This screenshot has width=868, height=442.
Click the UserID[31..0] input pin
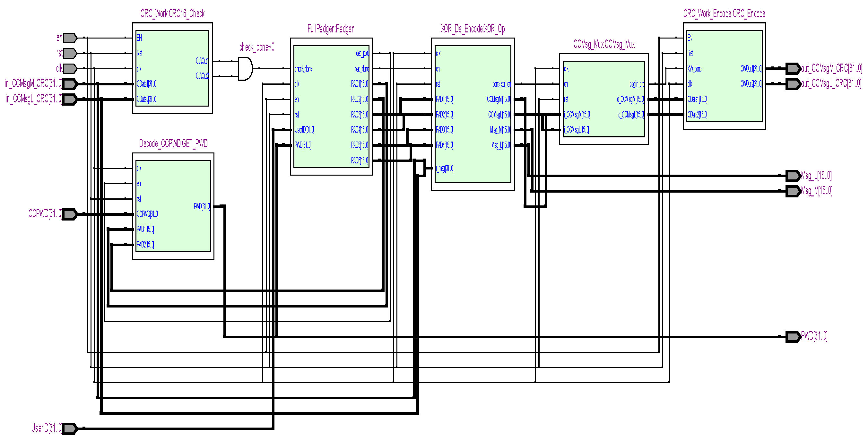pyautogui.click(x=70, y=429)
